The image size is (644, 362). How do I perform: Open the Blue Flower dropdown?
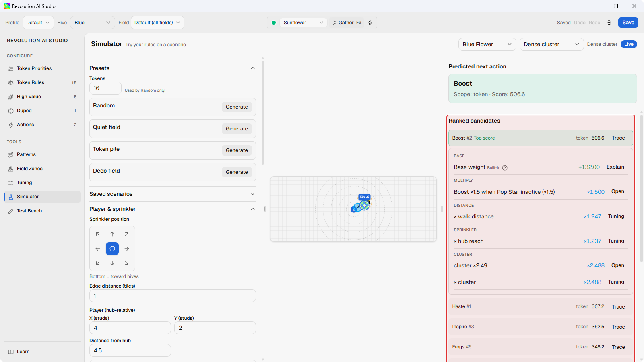(487, 44)
